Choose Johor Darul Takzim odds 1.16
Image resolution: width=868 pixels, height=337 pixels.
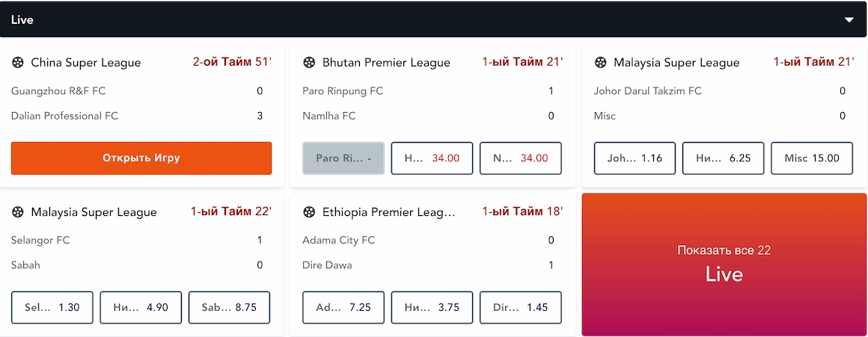click(x=635, y=158)
